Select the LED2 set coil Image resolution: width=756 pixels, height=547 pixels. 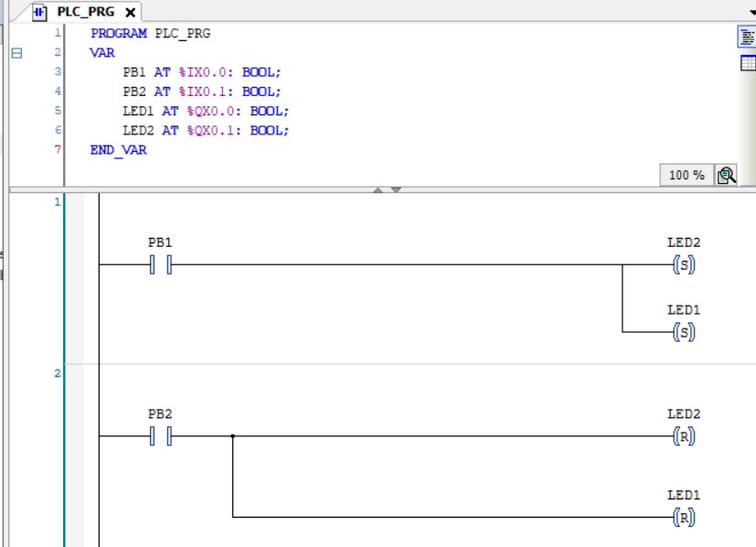tap(684, 265)
